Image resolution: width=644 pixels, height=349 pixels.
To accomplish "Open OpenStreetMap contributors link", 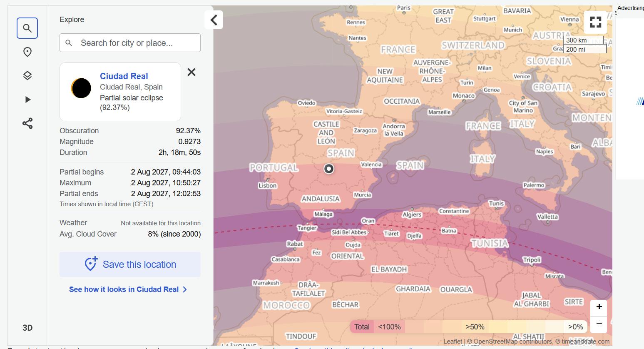I will point(513,342).
